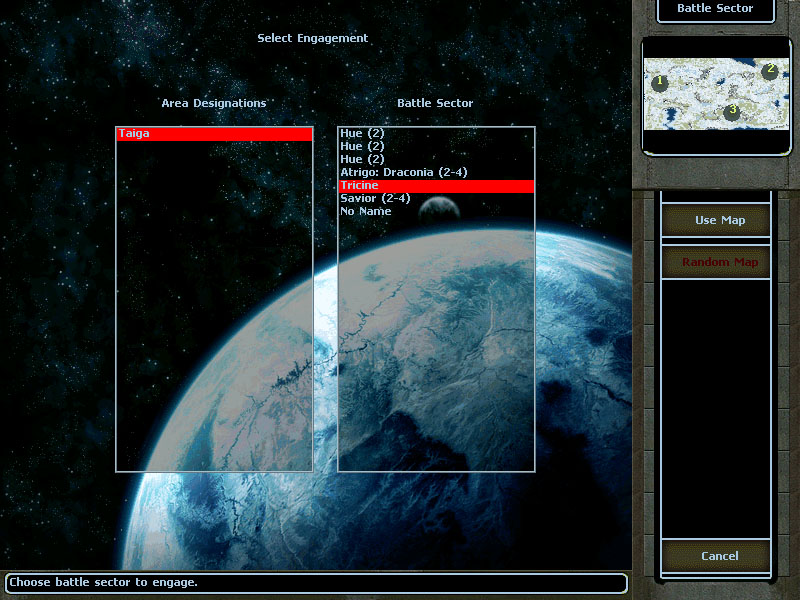
Task: Choose Atrigo: Draconia (2-4) sector
Action: tap(436, 172)
